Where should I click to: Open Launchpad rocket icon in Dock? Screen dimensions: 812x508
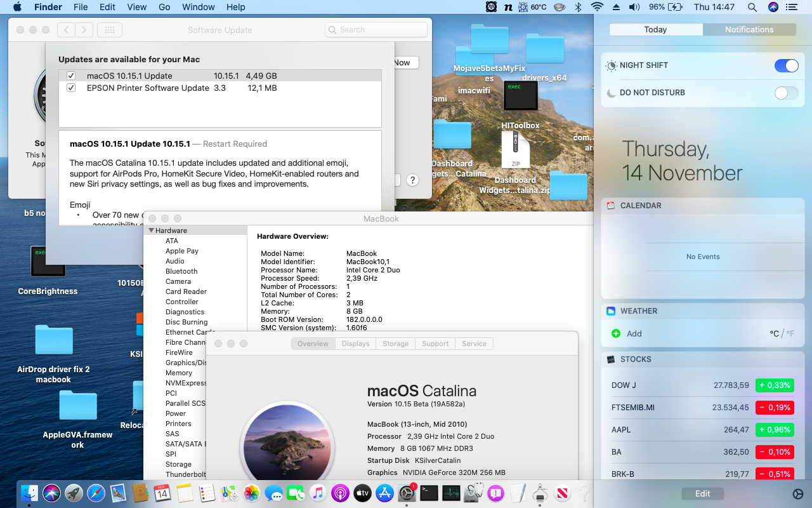74,493
